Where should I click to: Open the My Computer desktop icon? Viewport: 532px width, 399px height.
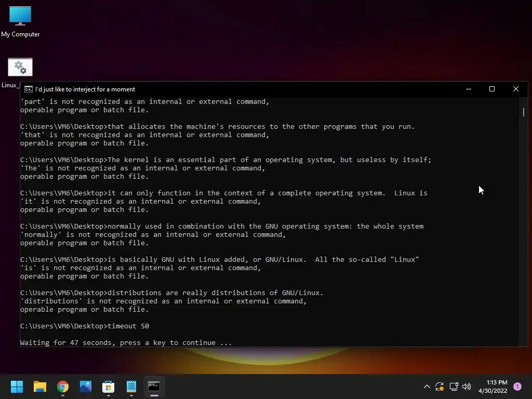pyautogui.click(x=20, y=21)
